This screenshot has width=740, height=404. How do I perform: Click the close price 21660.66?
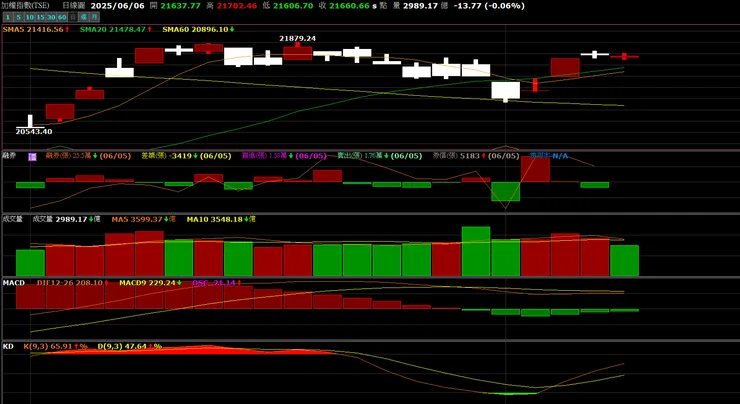[350, 6]
